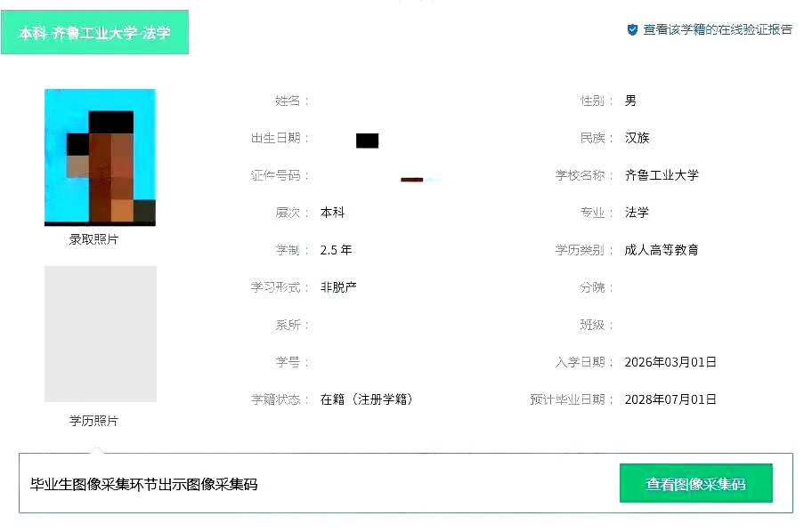Select the 本科-齐鲁工业大学-法学 header tab

95,33
